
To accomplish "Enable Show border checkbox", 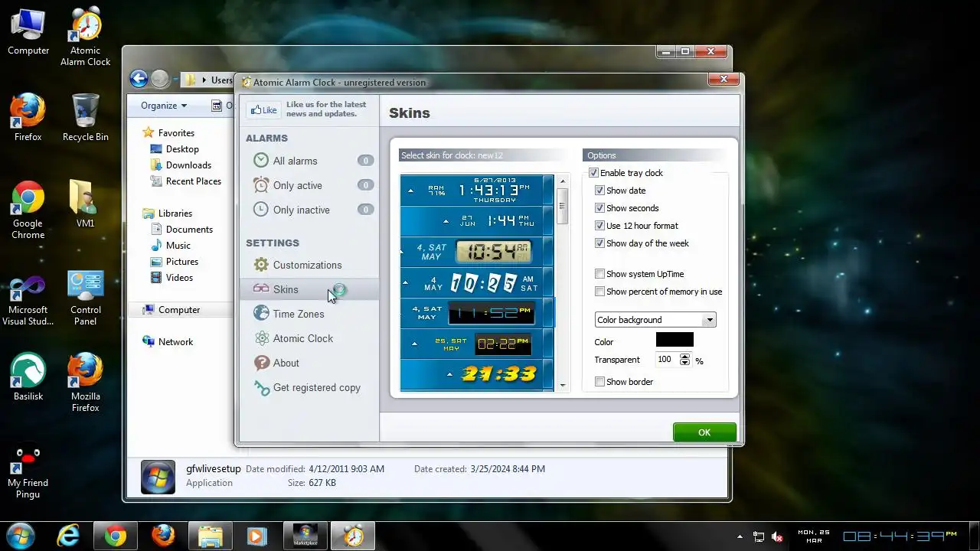I will pos(600,382).
